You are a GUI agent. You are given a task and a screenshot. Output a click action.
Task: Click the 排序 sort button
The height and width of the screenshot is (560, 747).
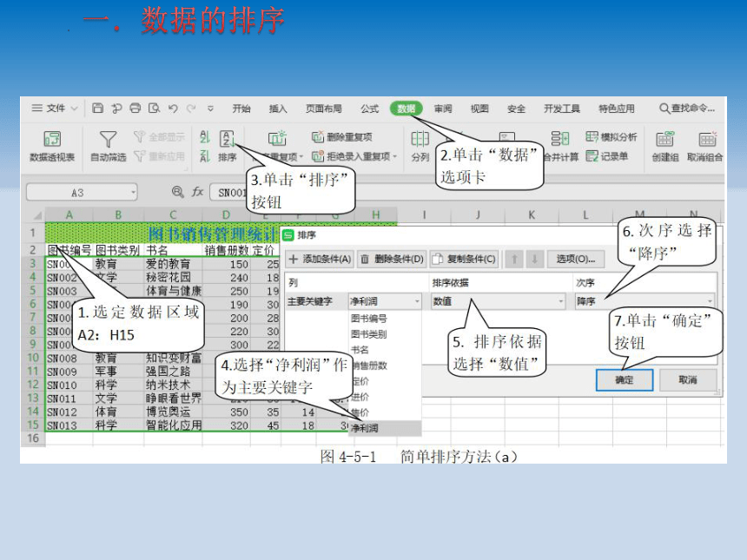(x=228, y=146)
